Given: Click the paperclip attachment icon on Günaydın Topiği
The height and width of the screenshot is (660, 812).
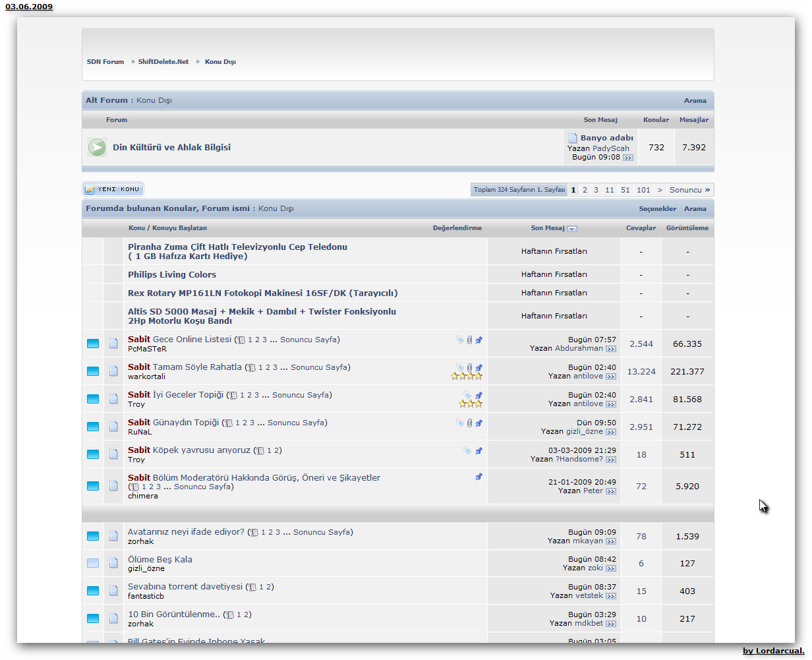Looking at the screenshot, I should (x=469, y=423).
